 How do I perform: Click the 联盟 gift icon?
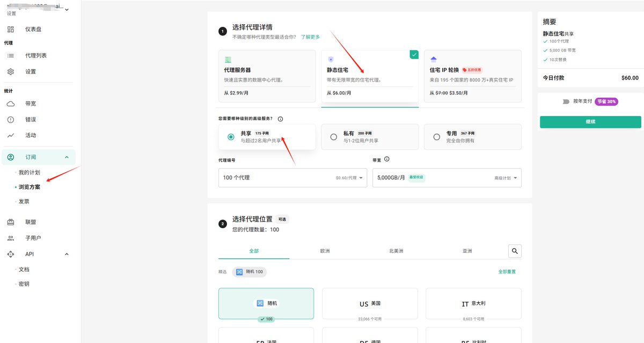(11, 222)
